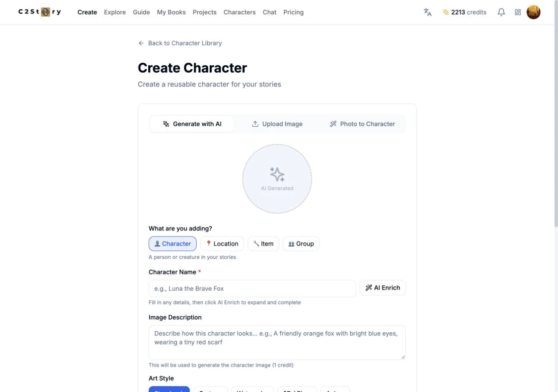Switch to Generate with AI tab
The width and height of the screenshot is (558, 392).
(x=192, y=124)
